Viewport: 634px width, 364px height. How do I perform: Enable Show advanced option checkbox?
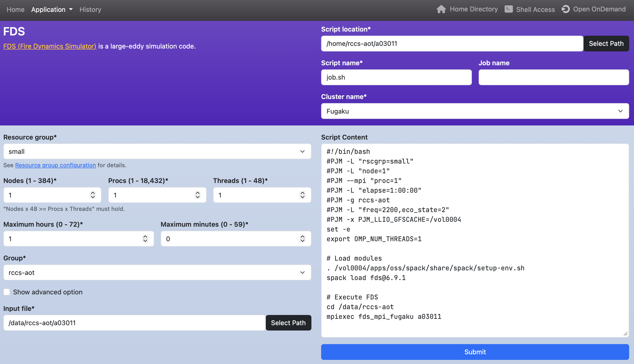click(7, 292)
